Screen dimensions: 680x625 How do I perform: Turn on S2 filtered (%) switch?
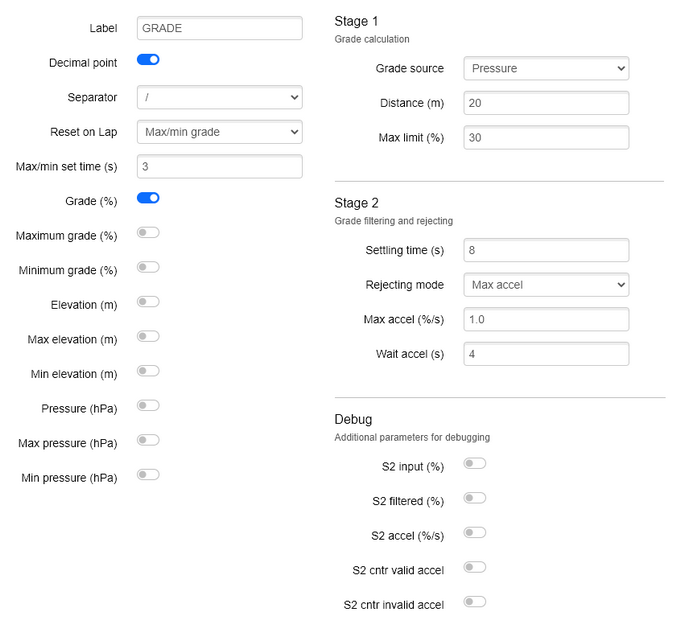pyautogui.click(x=474, y=498)
